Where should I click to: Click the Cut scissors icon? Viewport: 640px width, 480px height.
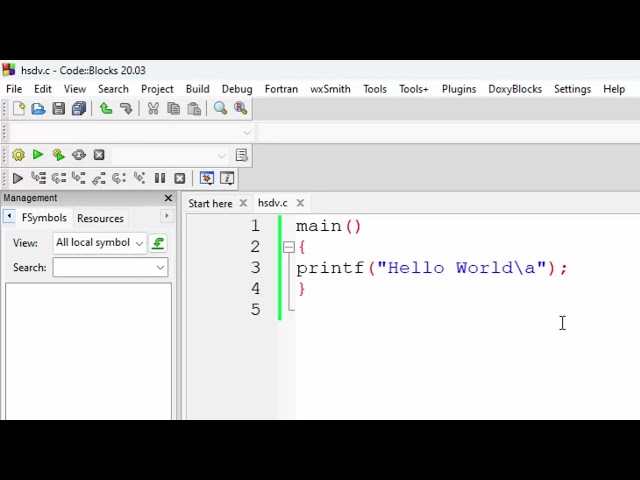(153, 109)
